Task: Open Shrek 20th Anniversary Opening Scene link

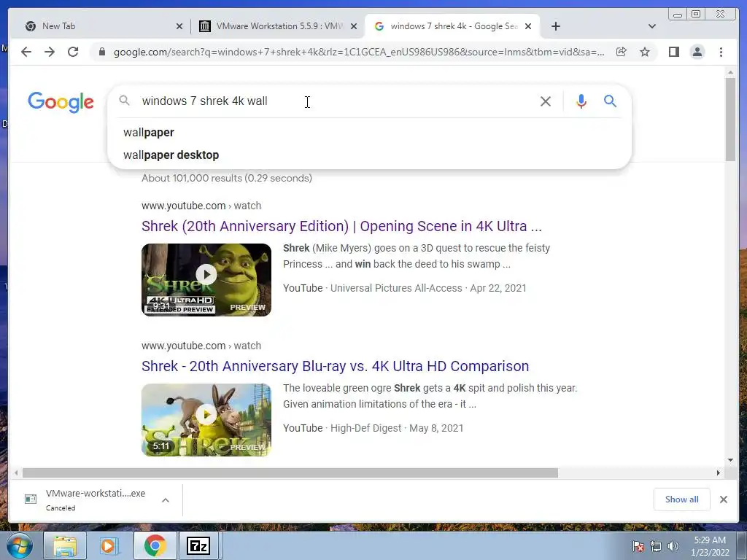Action: pos(341,226)
